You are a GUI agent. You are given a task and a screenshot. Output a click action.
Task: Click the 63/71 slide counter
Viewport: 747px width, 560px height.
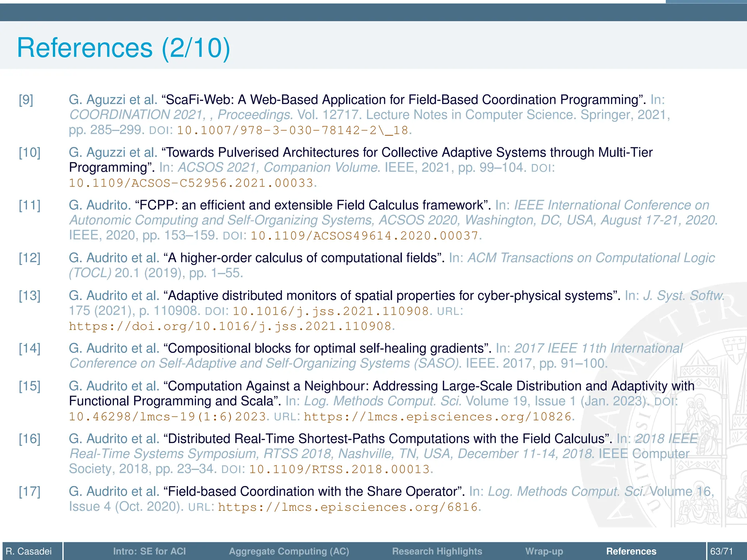pyautogui.click(x=721, y=551)
